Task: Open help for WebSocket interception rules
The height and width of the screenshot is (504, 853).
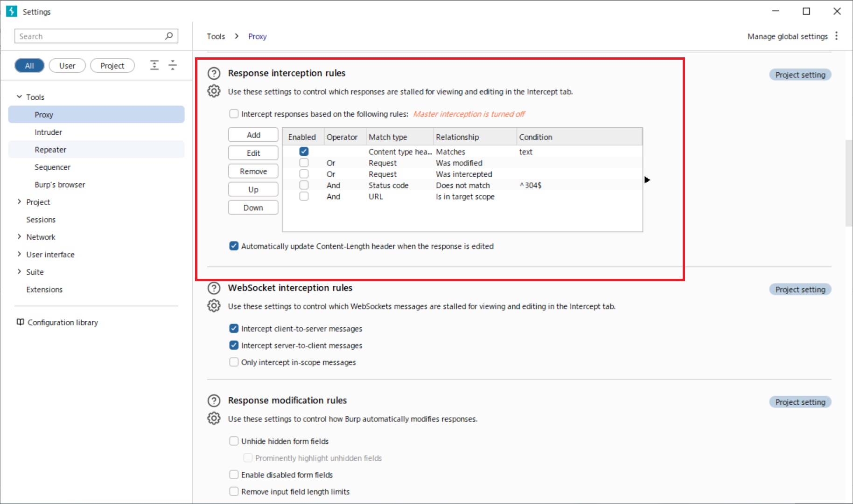Action: click(x=214, y=288)
